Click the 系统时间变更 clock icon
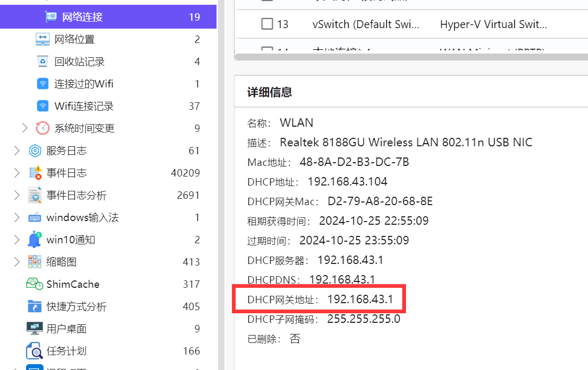588x370 pixels. tap(42, 128)
